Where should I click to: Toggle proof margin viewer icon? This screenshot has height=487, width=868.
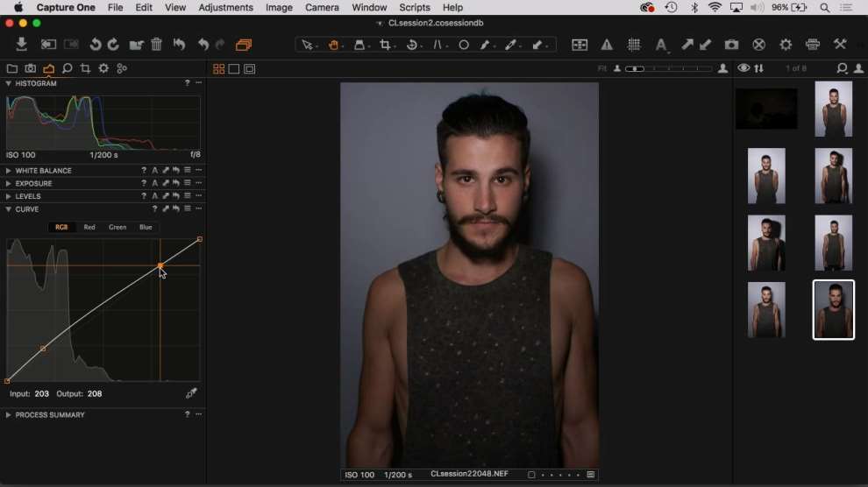click(x=250, y=69)
